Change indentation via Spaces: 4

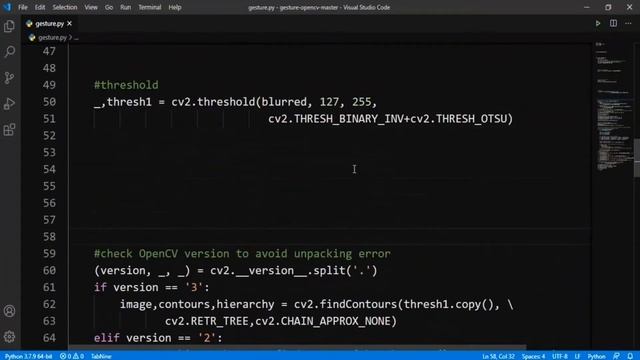click(533, 356)
